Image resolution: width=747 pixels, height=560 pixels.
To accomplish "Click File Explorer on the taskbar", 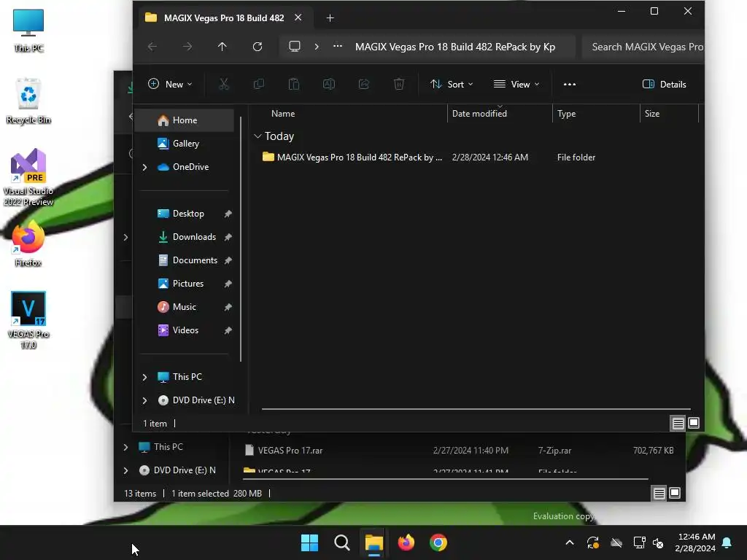I will 374,542.
